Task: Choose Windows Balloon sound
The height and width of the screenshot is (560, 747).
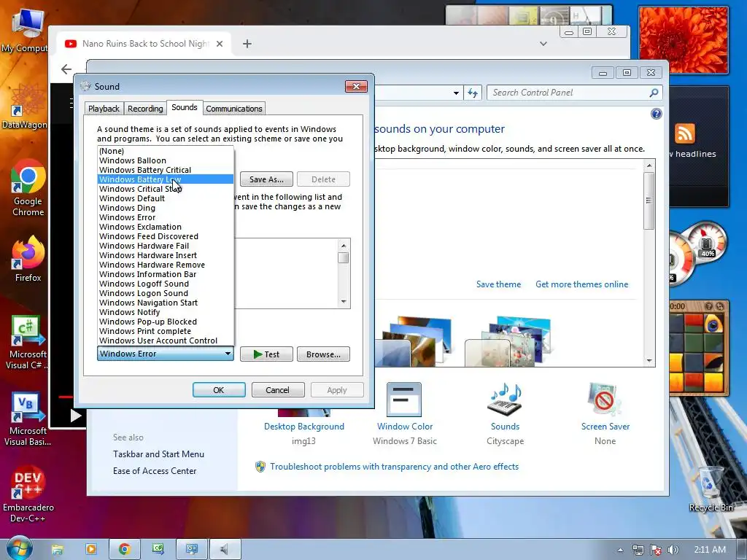Action: coord(166,160)
